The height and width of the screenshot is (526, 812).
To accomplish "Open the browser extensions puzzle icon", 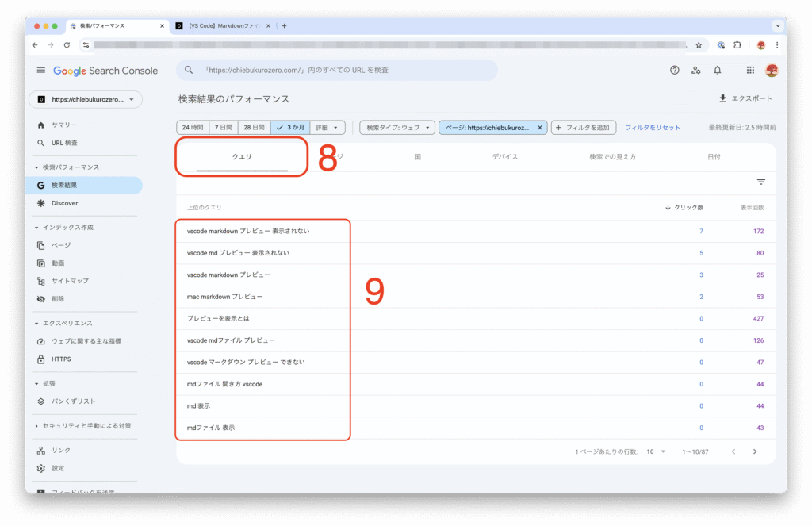I will 737,45.
